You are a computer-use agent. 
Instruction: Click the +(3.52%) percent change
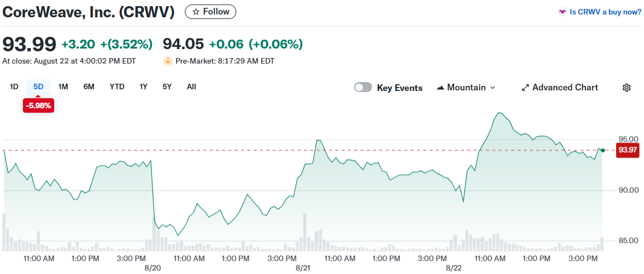[x=126, y=44]
